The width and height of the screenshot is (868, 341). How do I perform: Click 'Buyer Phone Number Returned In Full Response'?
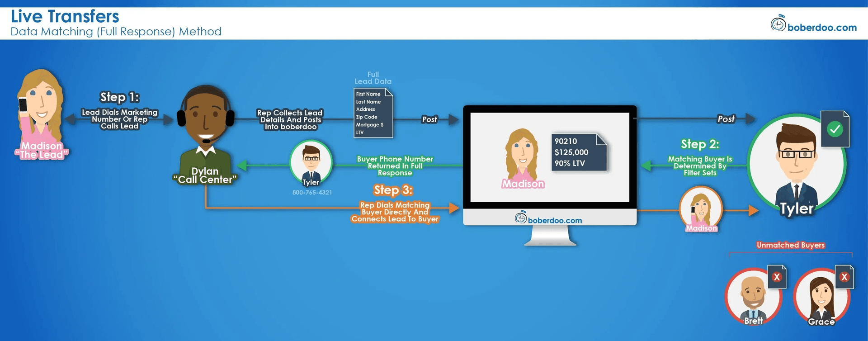click(395, 166)
